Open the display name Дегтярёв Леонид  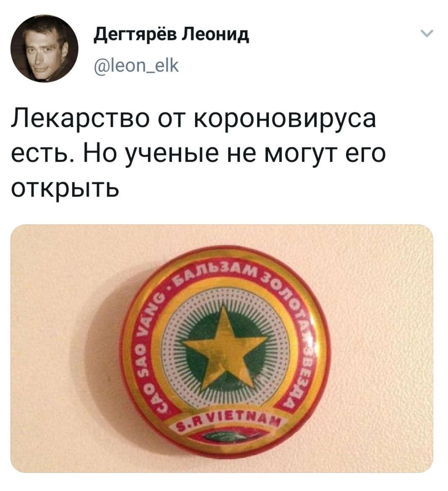click(172, 35)
